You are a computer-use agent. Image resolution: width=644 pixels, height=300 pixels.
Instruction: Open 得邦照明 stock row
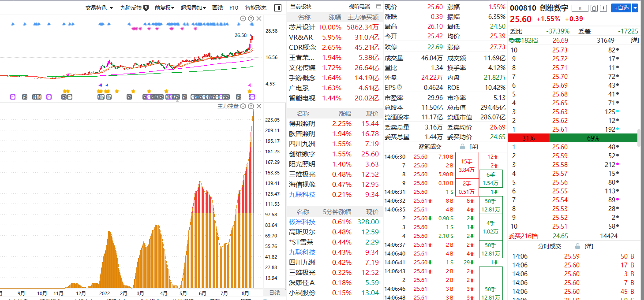[334, 123]
